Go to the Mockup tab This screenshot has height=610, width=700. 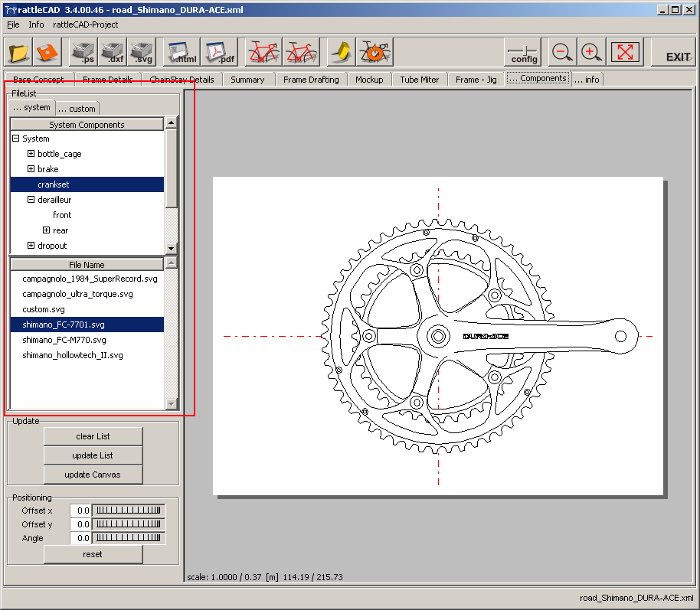[x=369, y=80]
